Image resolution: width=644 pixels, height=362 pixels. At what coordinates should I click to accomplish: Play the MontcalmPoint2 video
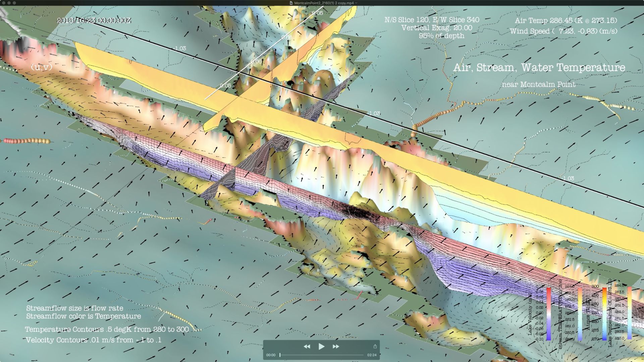[321, 346]
